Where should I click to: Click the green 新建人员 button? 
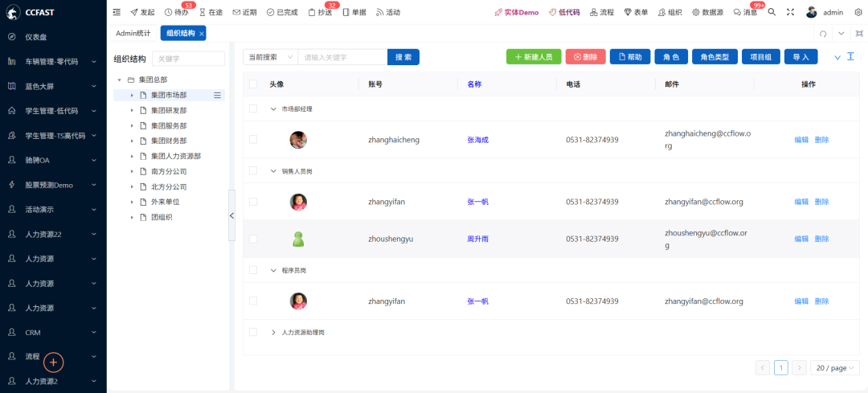click(534, 57)
